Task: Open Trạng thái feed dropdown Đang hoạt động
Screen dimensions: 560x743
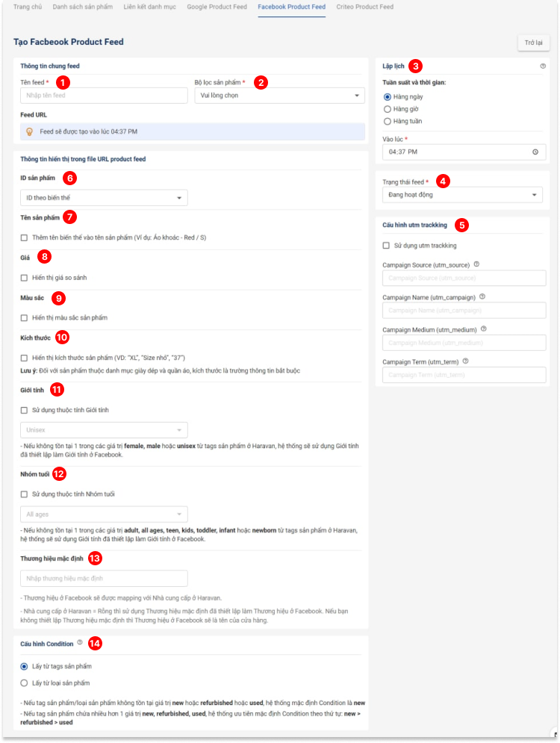Action: pyautogui.click(x=462, y=195)
